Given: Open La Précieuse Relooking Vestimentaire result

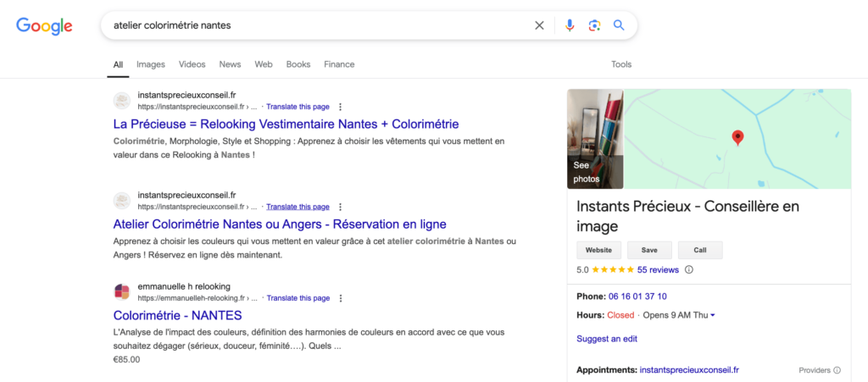Looking at the screenshot, I should [x=286, y=124].
